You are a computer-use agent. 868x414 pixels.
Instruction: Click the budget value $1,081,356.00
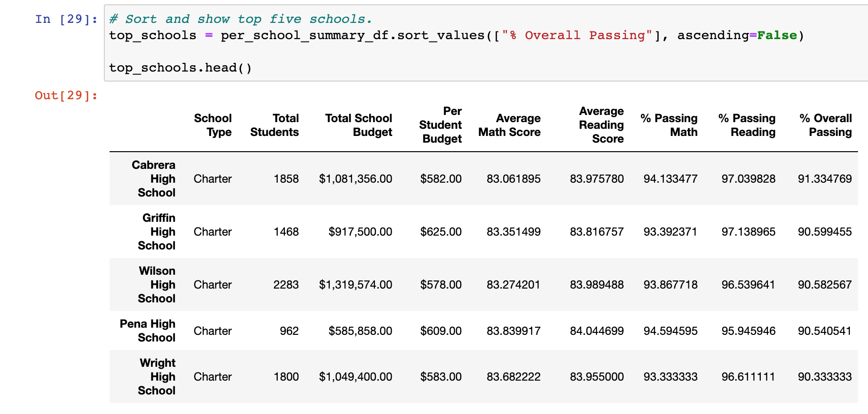(355, 179)
